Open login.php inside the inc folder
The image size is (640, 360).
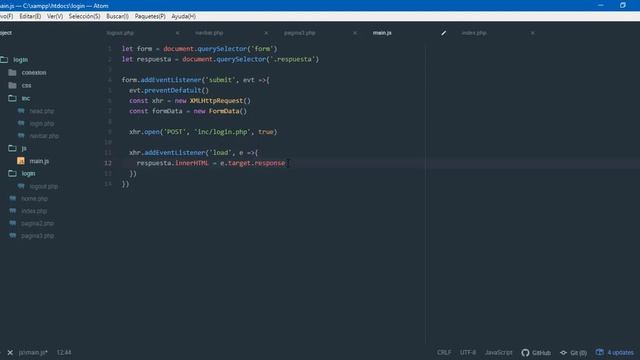[42, 123]
